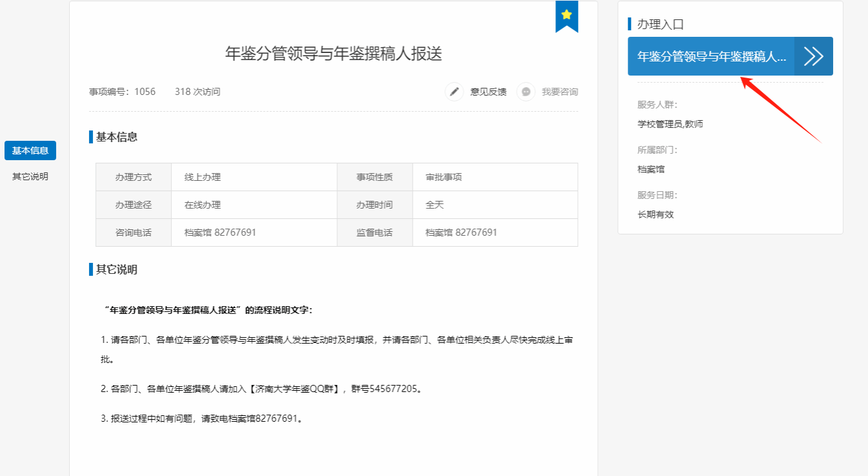868x476 pixels.
Task: Select the 基本信息 sidebar tab
Action: 30,150
